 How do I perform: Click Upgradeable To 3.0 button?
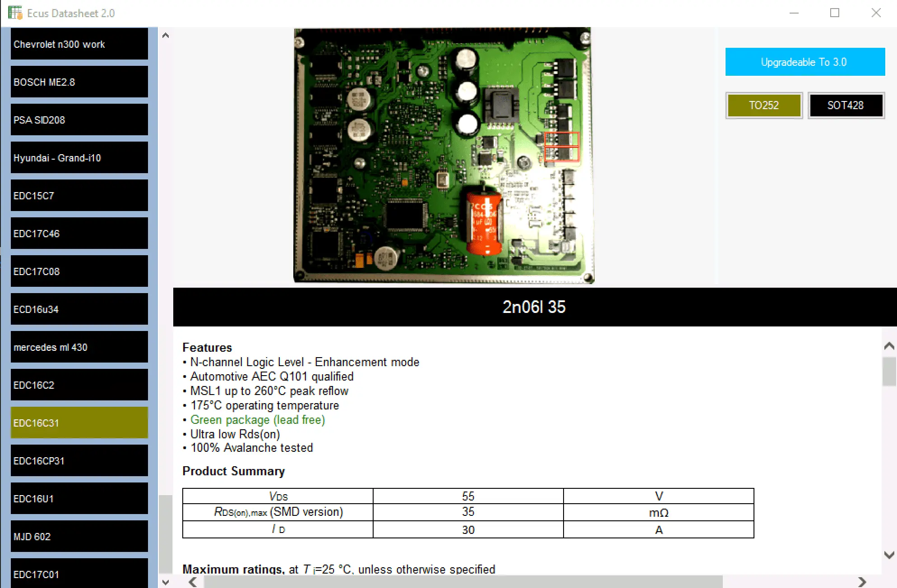[x=805, y=62]
